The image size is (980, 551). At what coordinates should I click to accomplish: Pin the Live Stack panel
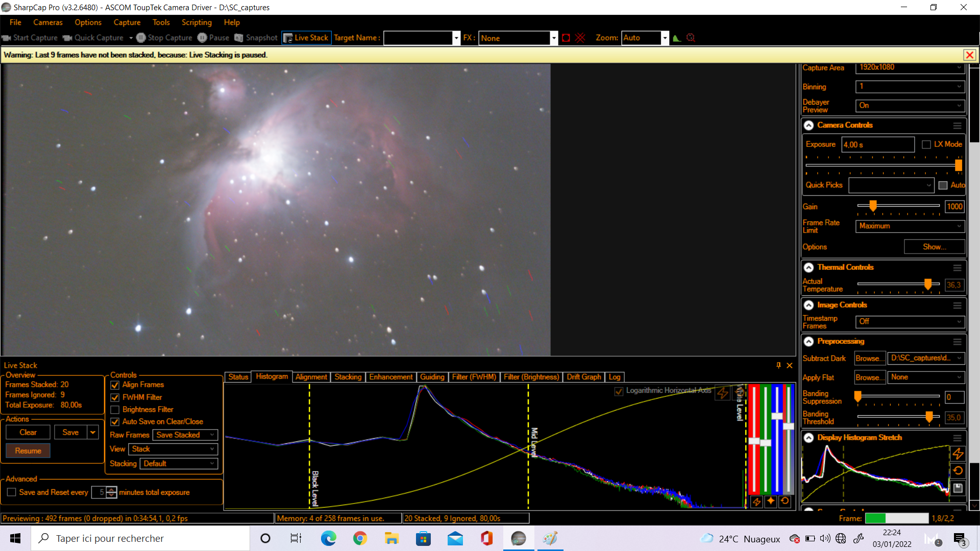click(x=778, y=365)
